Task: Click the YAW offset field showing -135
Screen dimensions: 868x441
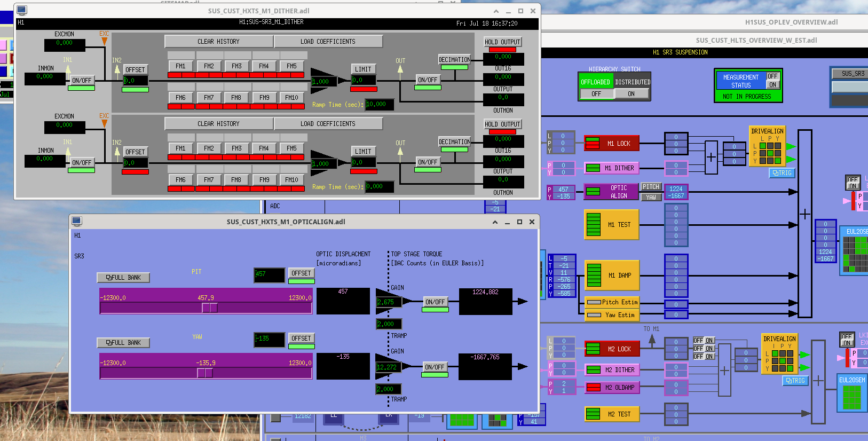Action: point(269,341)
